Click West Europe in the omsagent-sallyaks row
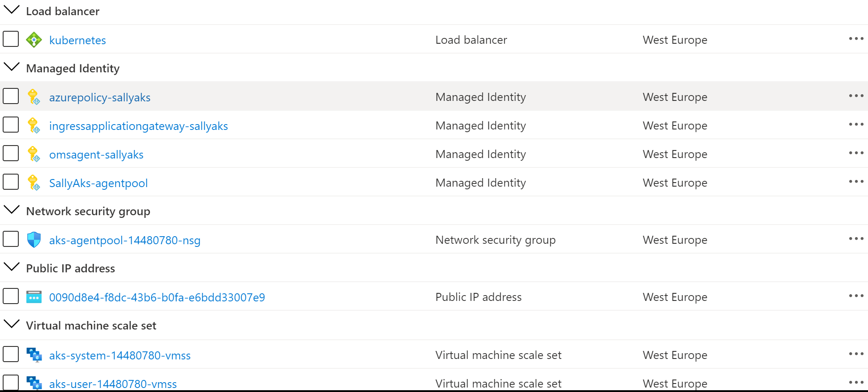The width and height of the screenshot is (868, 392). 675,154
